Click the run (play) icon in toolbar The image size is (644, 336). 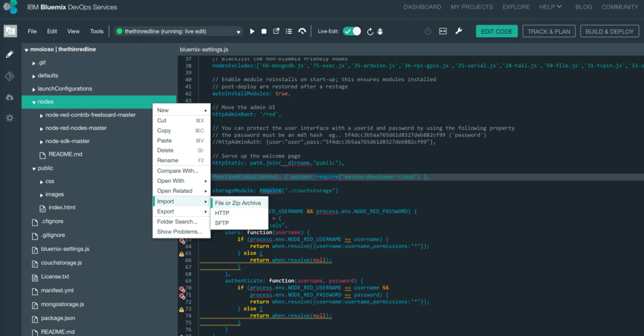tap(252, 31)
